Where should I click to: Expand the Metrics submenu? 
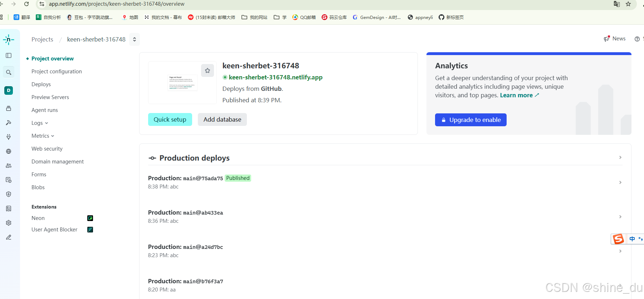(43, 136)
